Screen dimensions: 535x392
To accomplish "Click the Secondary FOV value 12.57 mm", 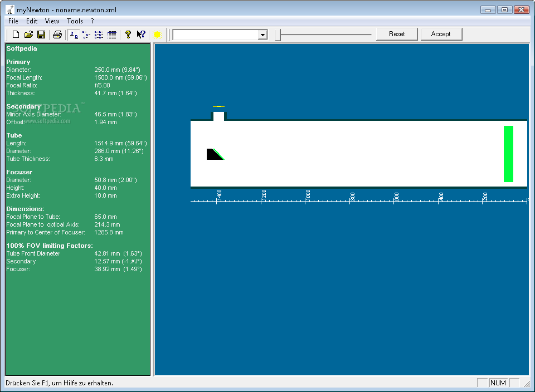I will pos(118,262).
